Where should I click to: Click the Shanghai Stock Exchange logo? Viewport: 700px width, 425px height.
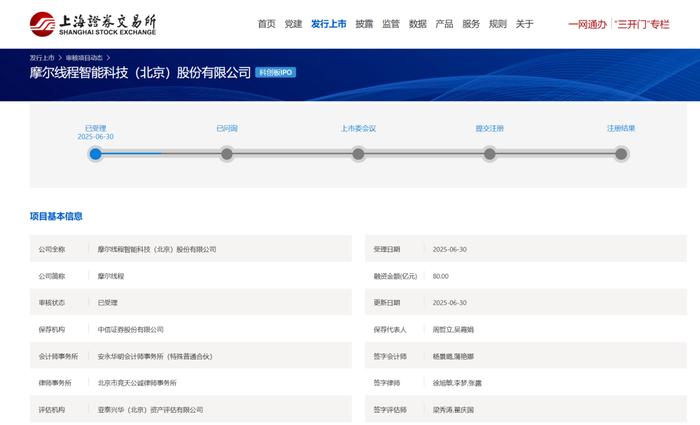pos(93,24)
